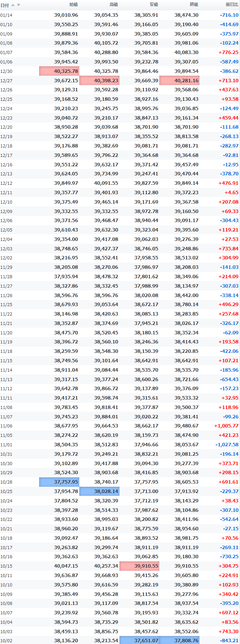Sort dates ascending with the up arrow

[x=13, y=5]
